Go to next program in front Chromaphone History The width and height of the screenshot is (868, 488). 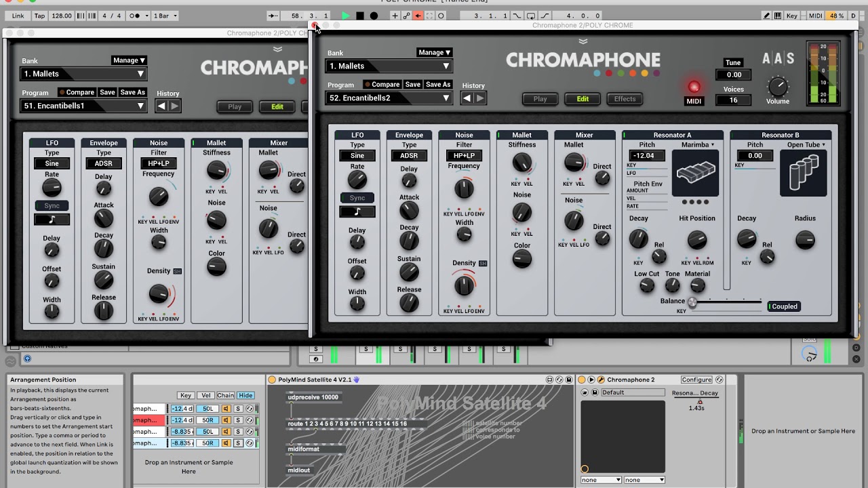480,98
